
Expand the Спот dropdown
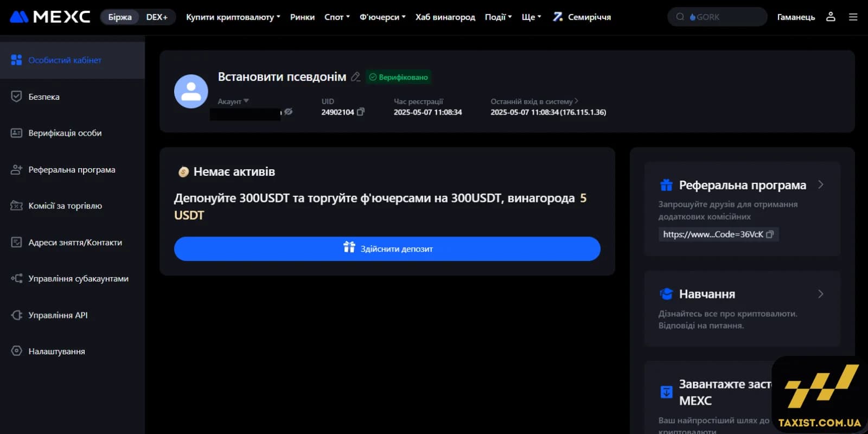click(x=337, y=17)
